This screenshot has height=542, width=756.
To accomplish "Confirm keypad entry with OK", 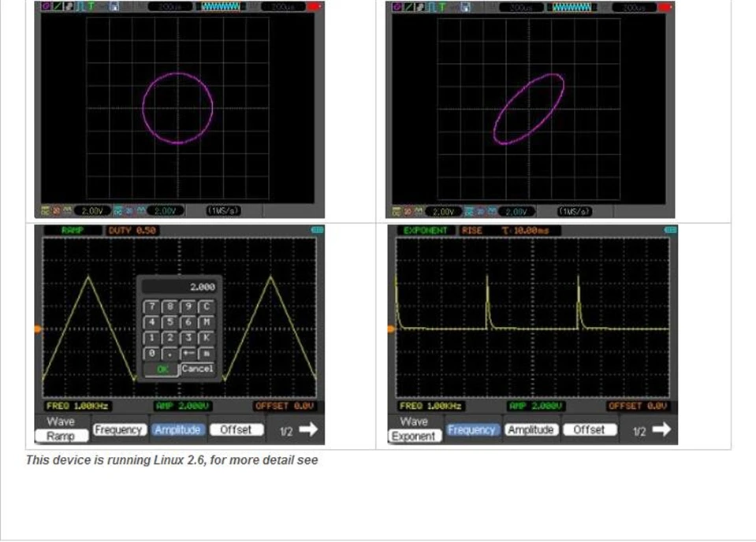I will point(162,369).
